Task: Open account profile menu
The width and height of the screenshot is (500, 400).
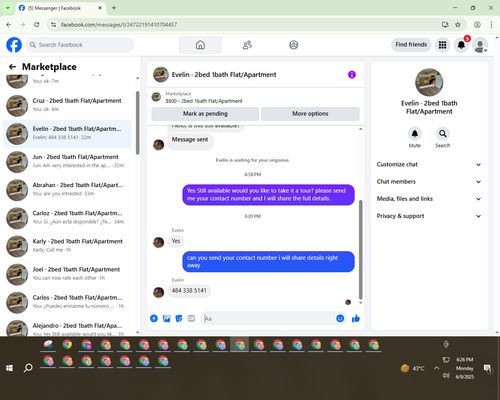Action: pos(480,45)
